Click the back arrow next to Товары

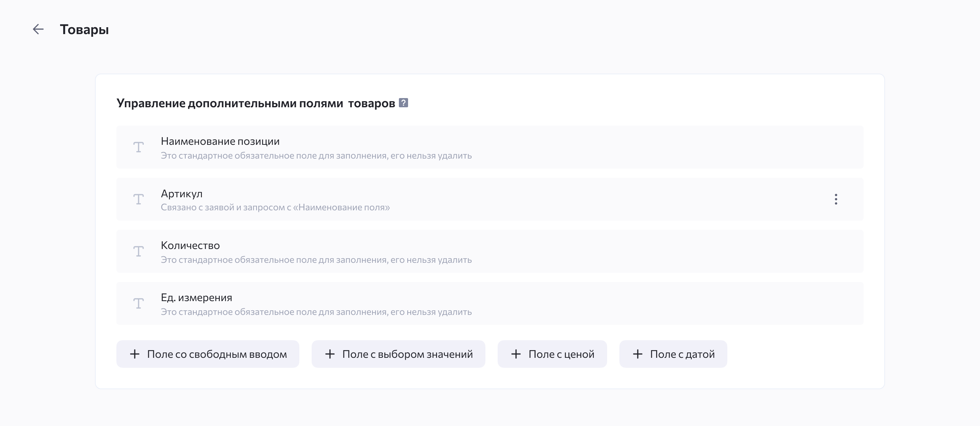tap(38, 29)
